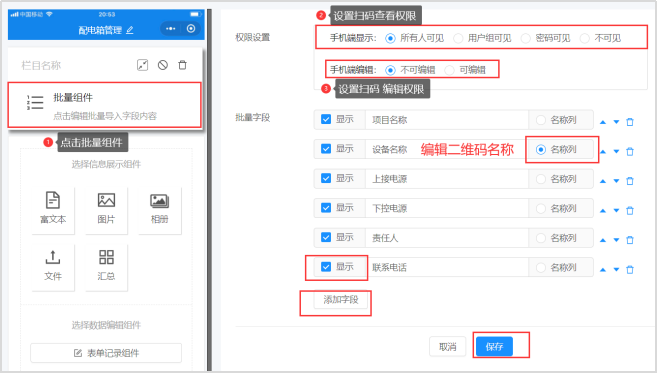Move the 上接电源 field down
Image resolution: width=657 pixels, height=373 pixels.
tap(616, 181)
